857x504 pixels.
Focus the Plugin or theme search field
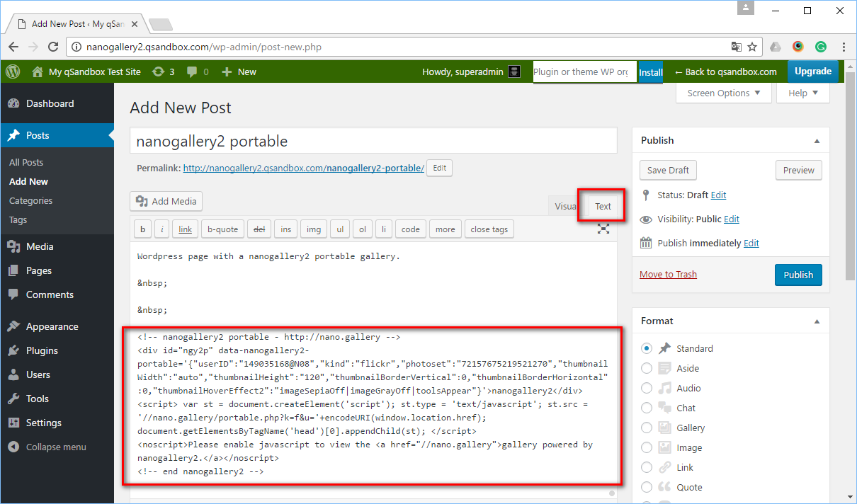pos(585,71)
